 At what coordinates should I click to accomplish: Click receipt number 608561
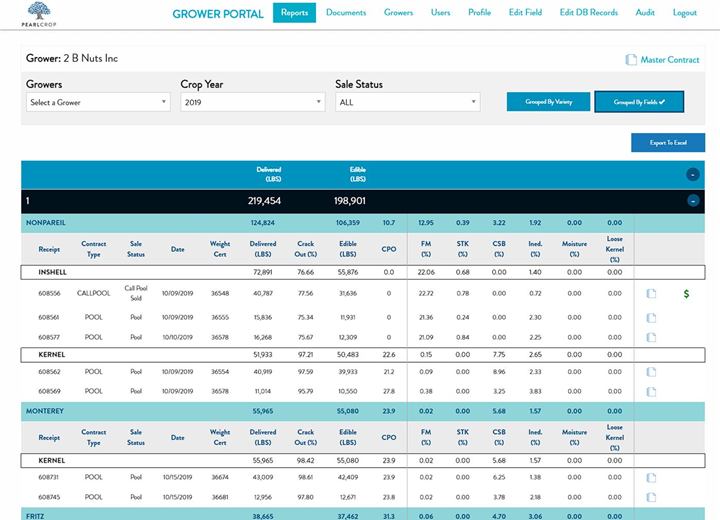(x=49, y=317)
